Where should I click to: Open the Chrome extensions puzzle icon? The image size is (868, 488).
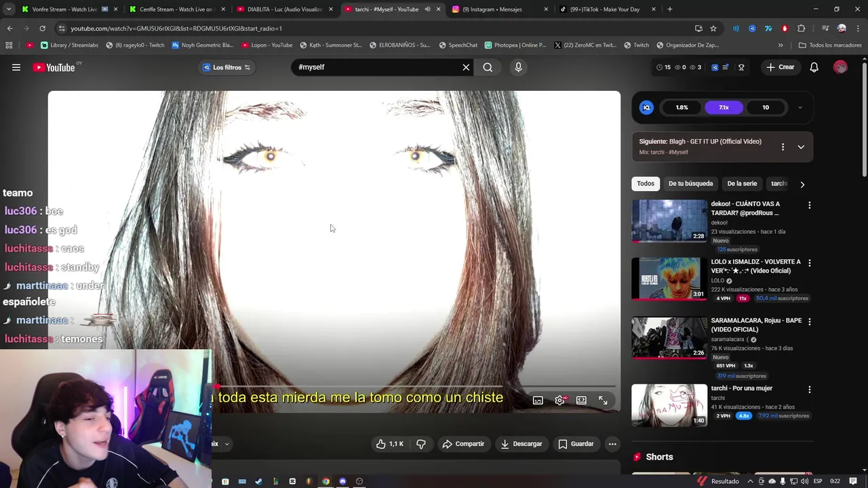point(802,28)
